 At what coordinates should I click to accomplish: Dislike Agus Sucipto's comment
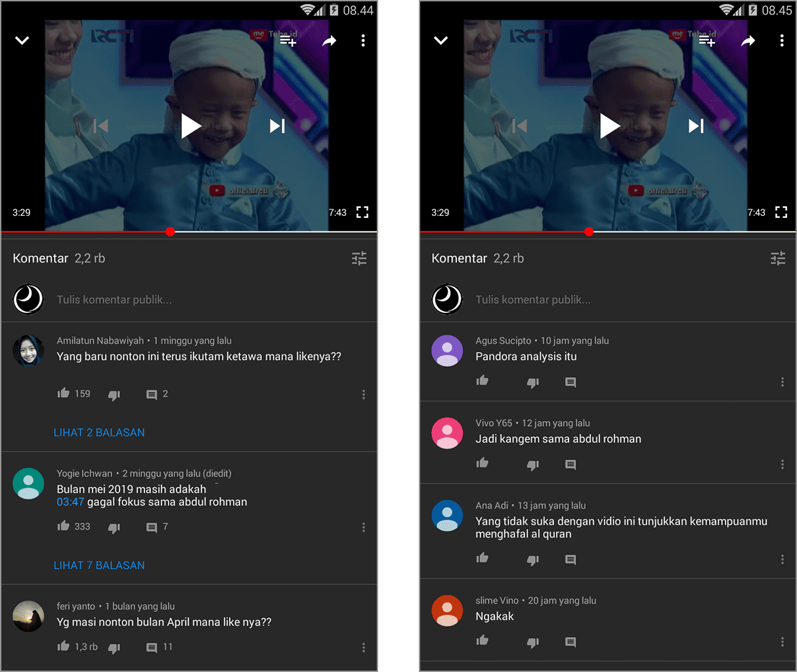click(533, 383)
